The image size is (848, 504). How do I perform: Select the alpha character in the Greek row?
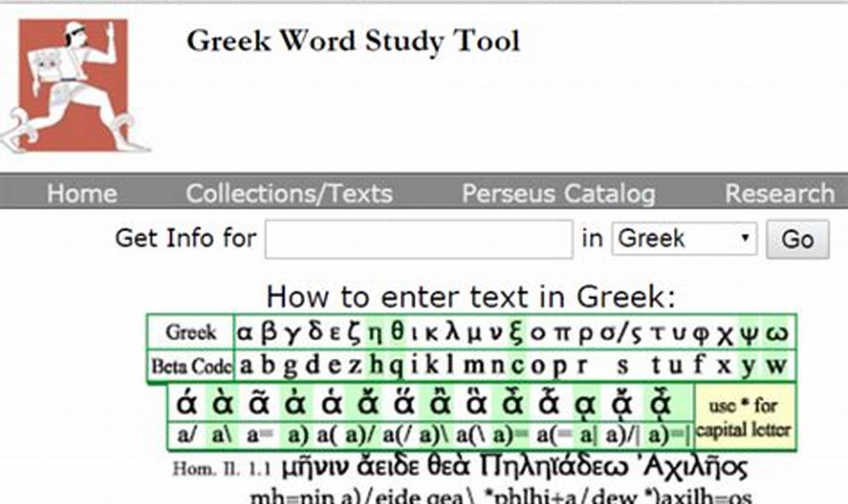pos(245,334)
